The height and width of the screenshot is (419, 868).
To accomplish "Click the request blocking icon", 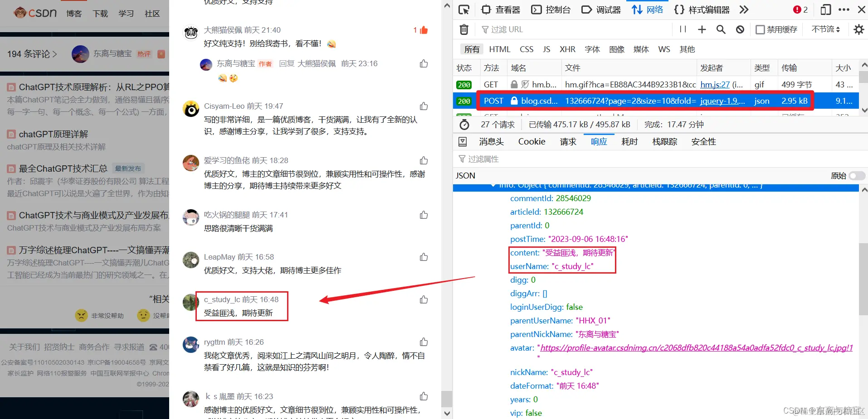I will click(x=740, y=29).
